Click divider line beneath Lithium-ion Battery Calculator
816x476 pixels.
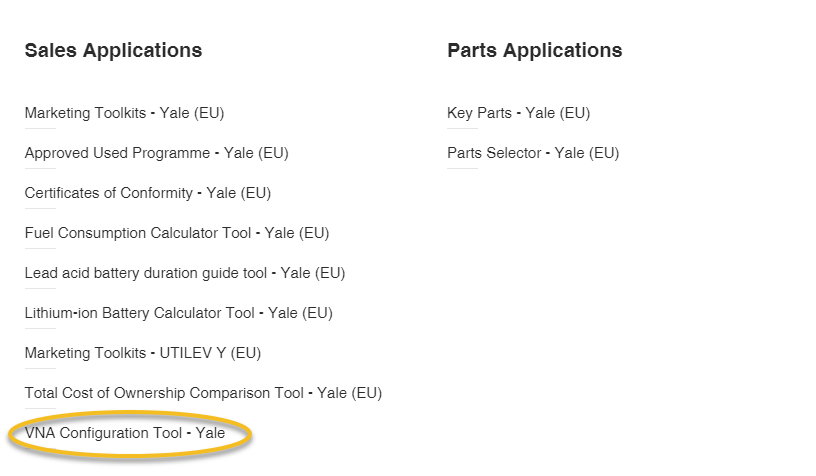[40, 329]
